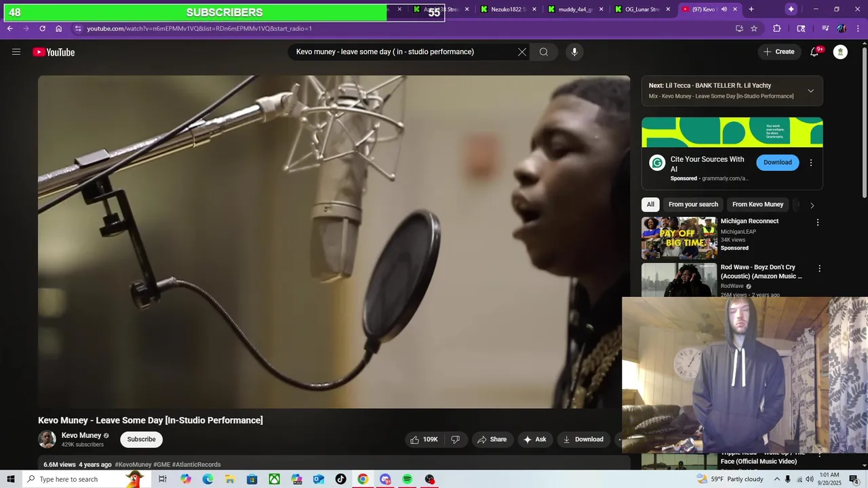
Task: Subscribe to Kevo Muney channel
Action: [142, 439]
